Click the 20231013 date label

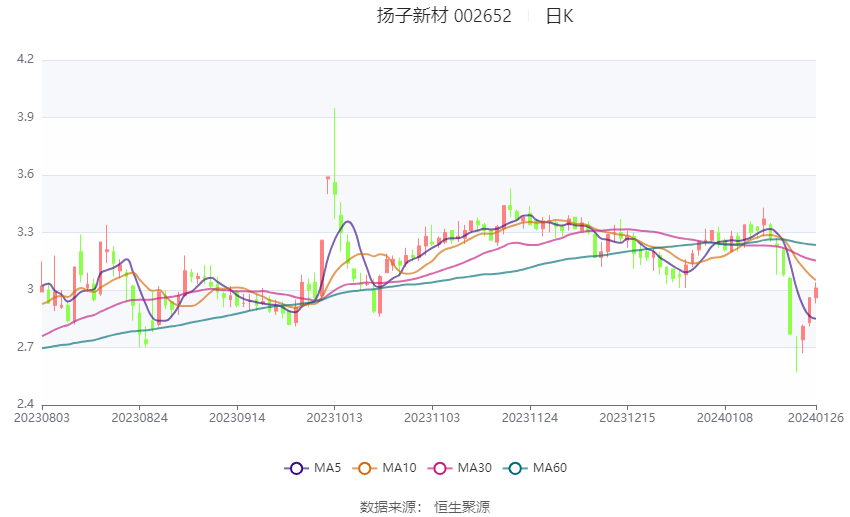click(334, 418)
